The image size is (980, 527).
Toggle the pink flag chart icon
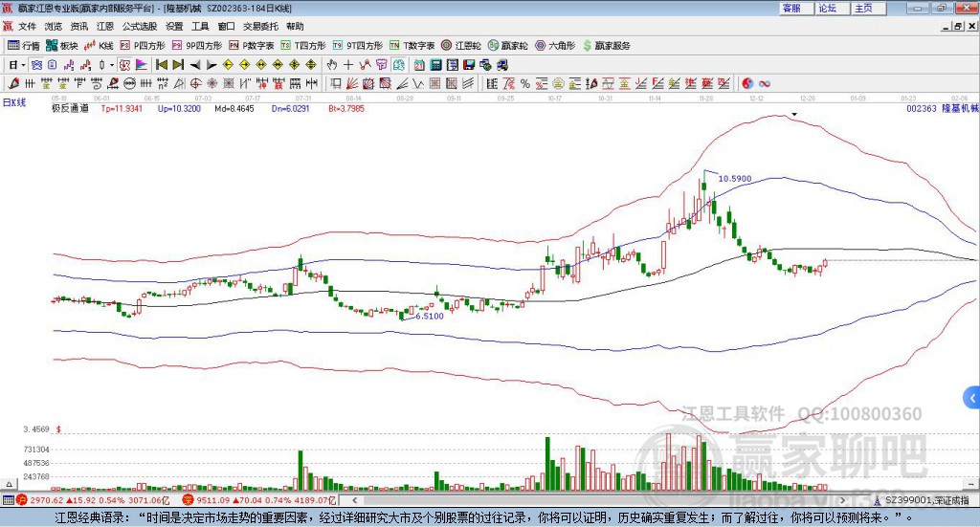point(142,65)
